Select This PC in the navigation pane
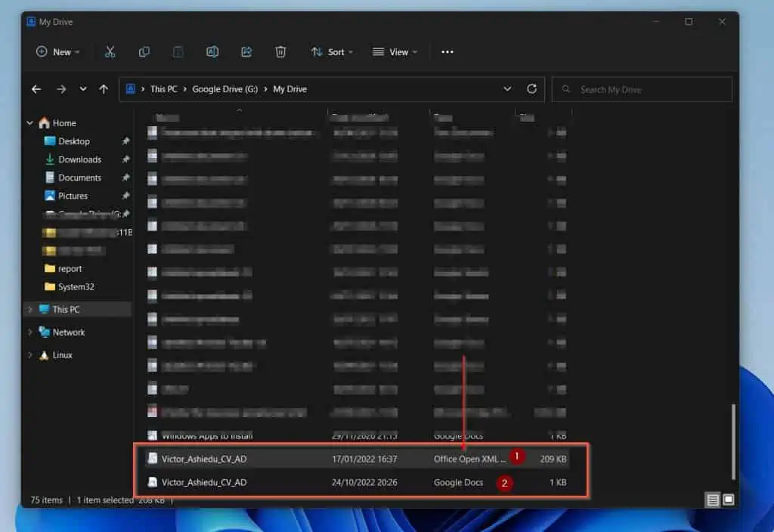Image resolution: width=774 pixels, height=532 pixels. click(x=66, y=309)
